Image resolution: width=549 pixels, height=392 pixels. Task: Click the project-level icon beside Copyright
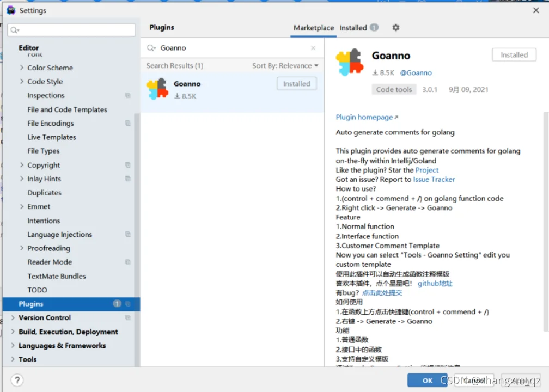click(x=128, y=165)
